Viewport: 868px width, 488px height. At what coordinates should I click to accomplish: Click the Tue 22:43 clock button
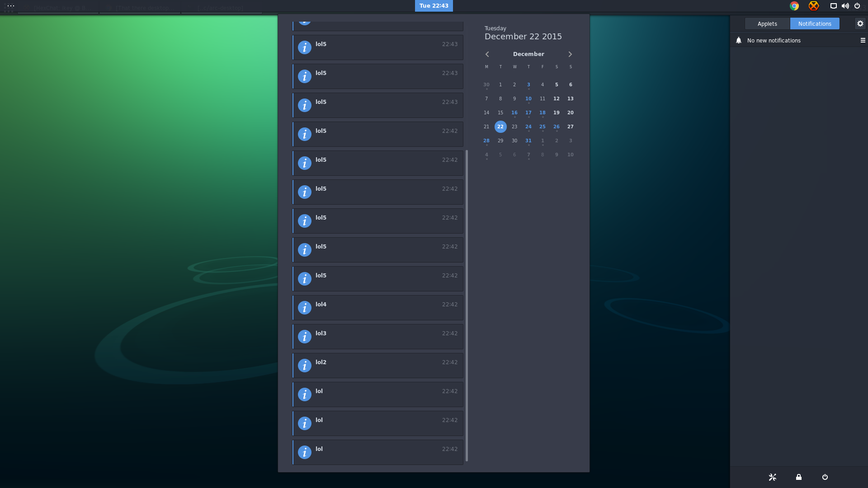pos(434,6)
